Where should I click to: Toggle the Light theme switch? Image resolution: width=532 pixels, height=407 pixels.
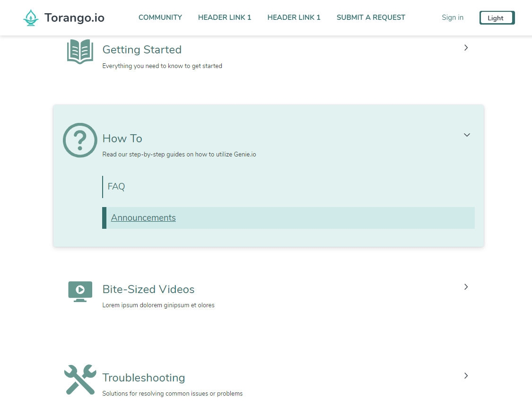tap(497, 18)
